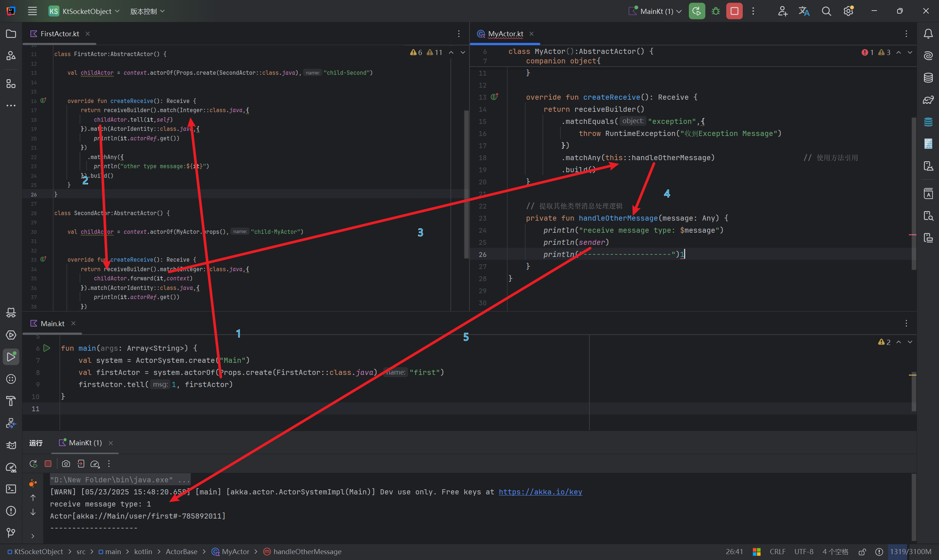Click the cursor position 26:41 indicator
The width and height of the screenshot is (939, 560).
[x=734, y=552]
